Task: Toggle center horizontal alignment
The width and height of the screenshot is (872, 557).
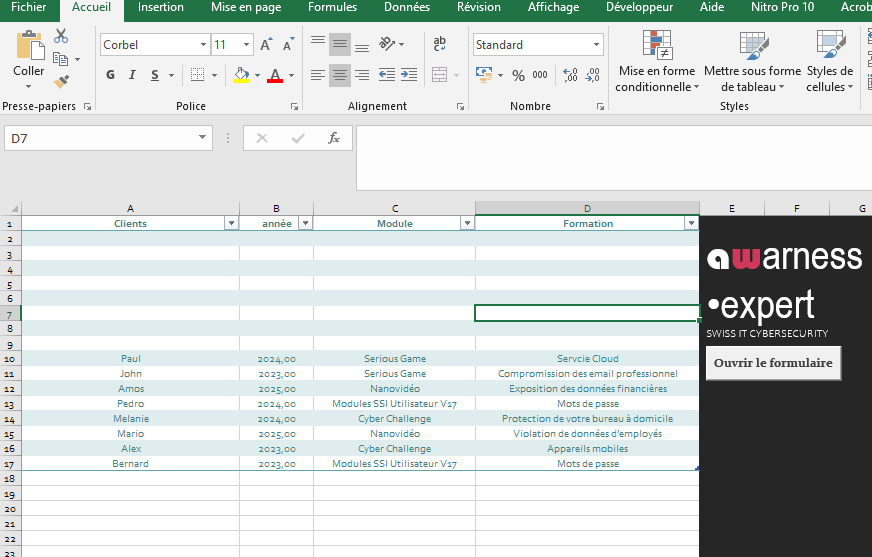Action: coord(340,75)
